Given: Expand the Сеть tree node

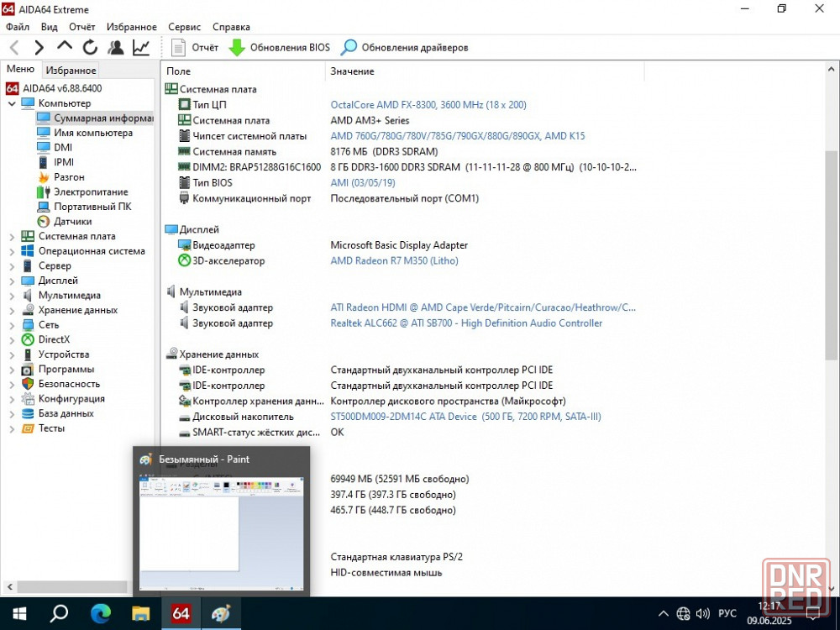Looking at the screenshot, I should click(x=12, y=324).
